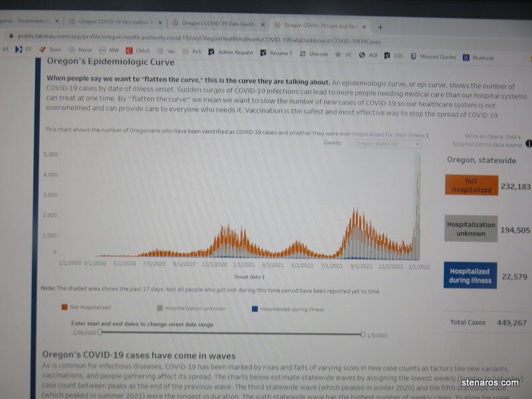The height and width of the screenshot is (399, 532).
Task: Open the Unicode bookmark
Action: click(x=314, y=54)
